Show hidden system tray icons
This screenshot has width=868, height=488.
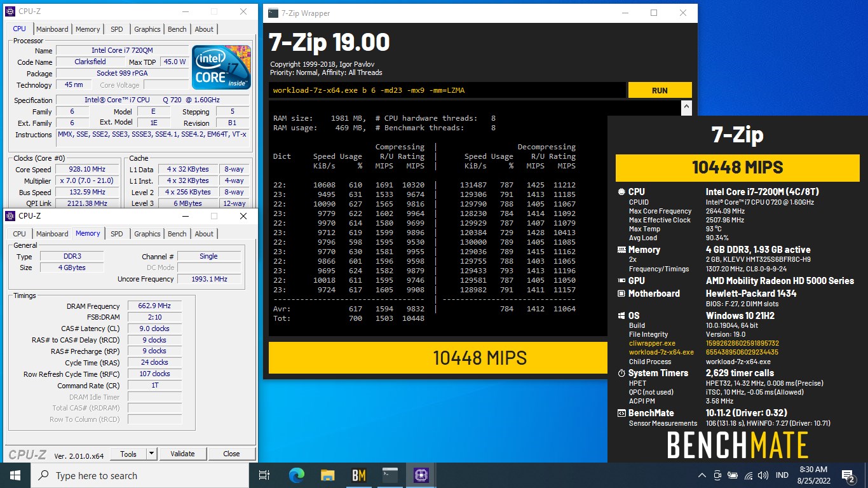(702, 475)
